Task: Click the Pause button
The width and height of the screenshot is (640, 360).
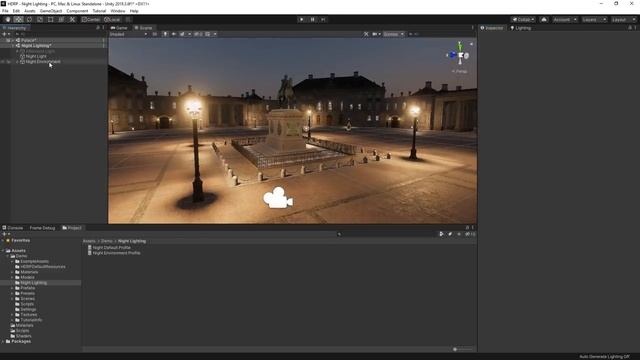Action: click(313, 19)
